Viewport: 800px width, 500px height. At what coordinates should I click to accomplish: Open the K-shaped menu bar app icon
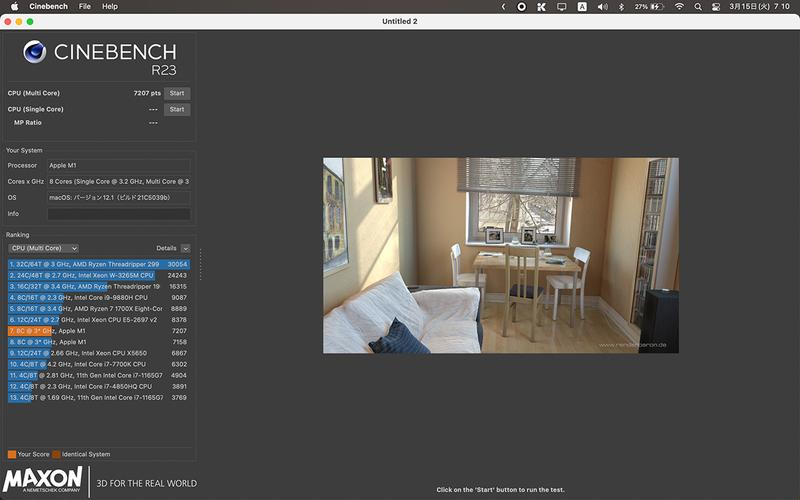point(541,7)
